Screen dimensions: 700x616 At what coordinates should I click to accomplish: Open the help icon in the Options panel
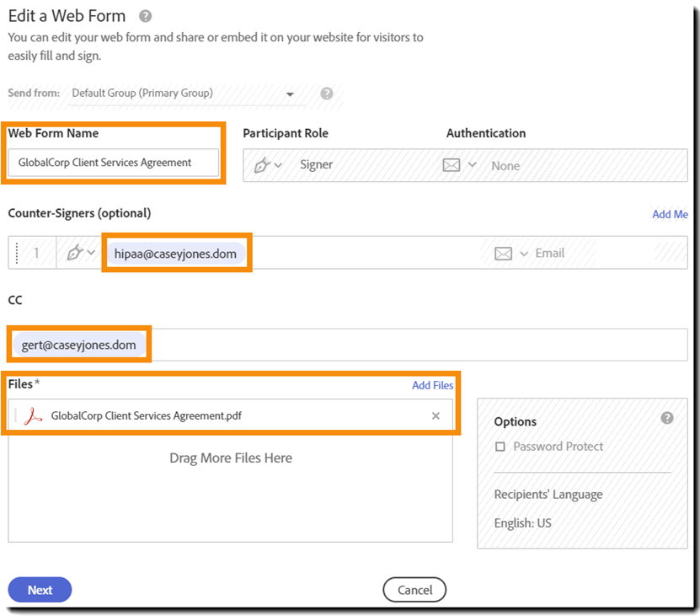(667, 416)
